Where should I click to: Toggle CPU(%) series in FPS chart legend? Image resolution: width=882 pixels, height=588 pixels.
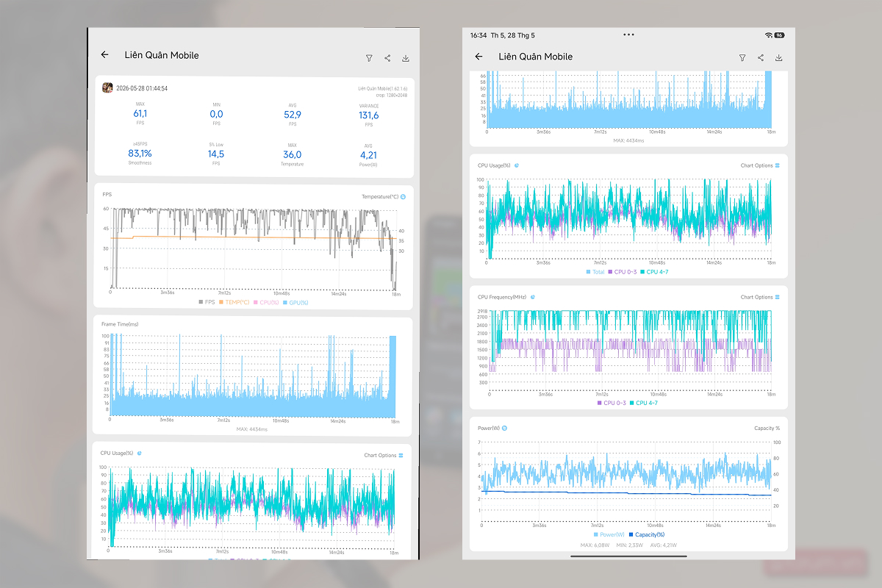click(x=265, y=302)
